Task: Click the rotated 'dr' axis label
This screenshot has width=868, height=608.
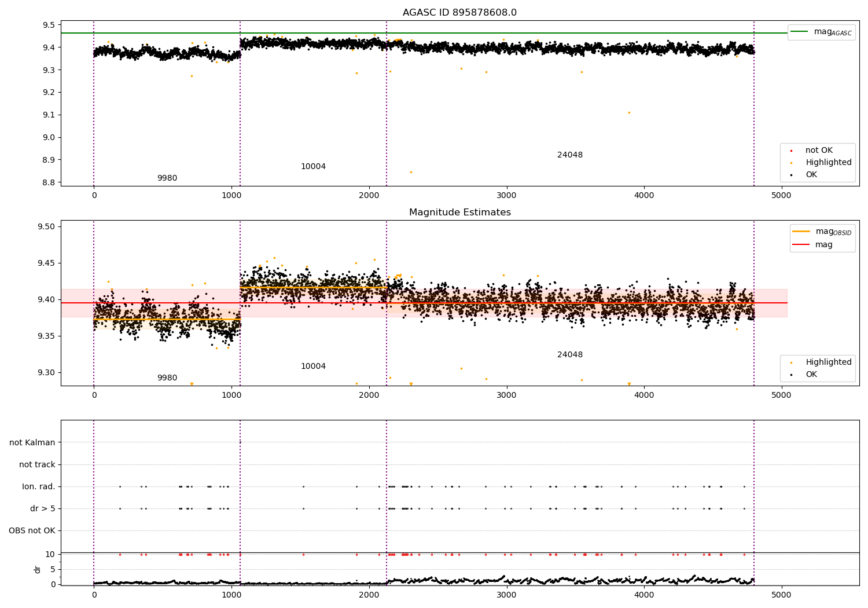Action: [x=38, y=569]
